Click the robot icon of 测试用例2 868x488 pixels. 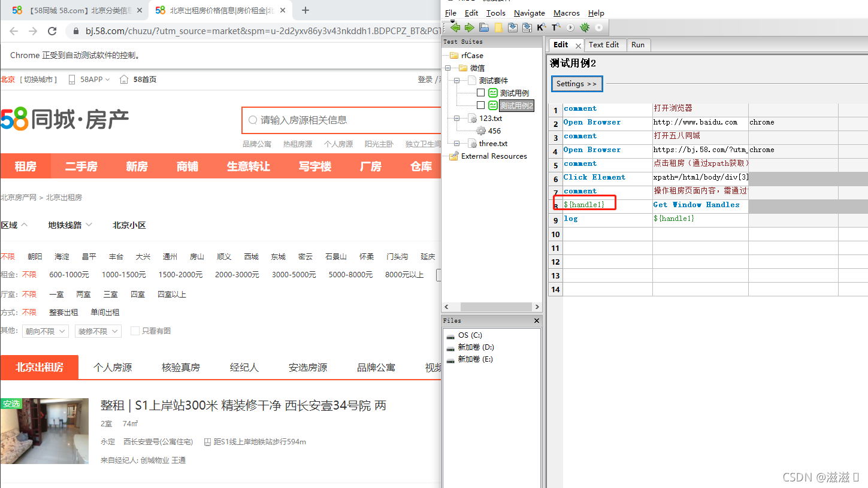click(493, 105)
